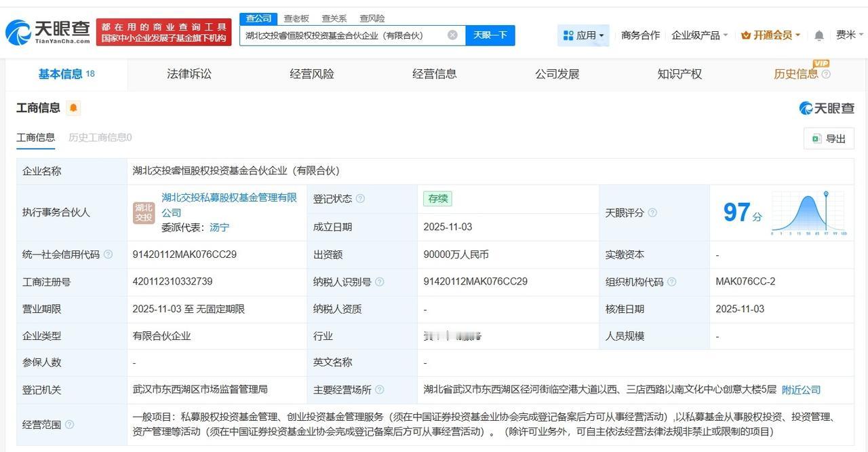Click the 核准日期 value 2025-11-03
The width and height of the screenshot is (868, 452).
click(x=740, y=309)
